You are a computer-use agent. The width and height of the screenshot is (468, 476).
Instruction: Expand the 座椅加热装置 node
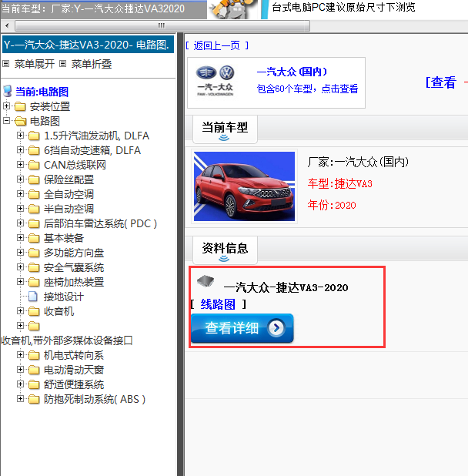(x=20, y=281)
